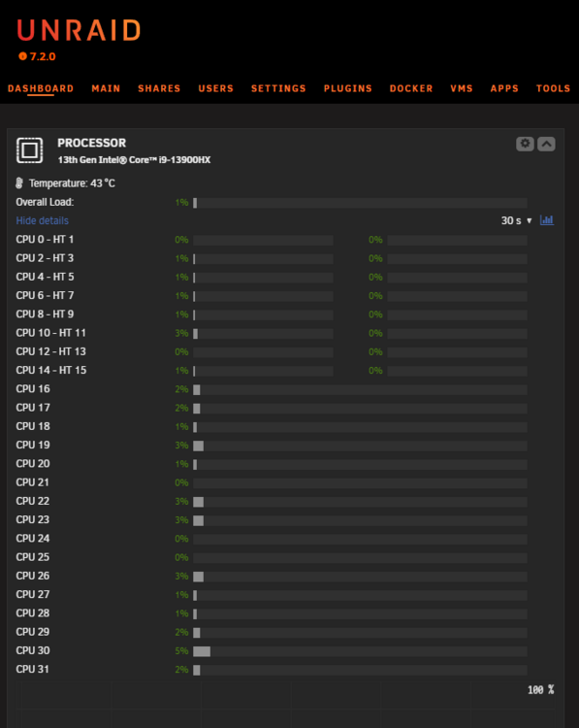Click the CPU 10 - HT 11 label
This screenshot has width=579, height=728.
[51, 333]
